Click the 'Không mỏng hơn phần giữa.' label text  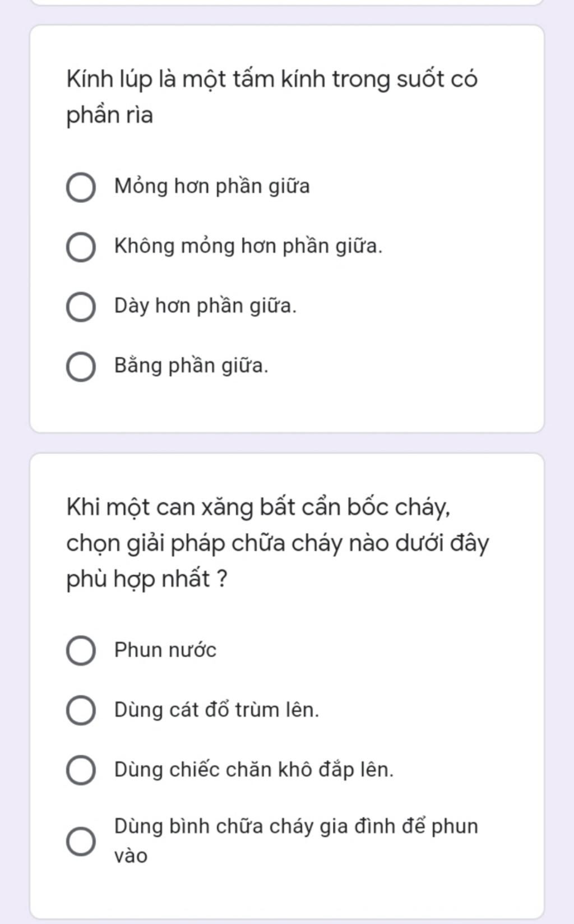[248, 246]
